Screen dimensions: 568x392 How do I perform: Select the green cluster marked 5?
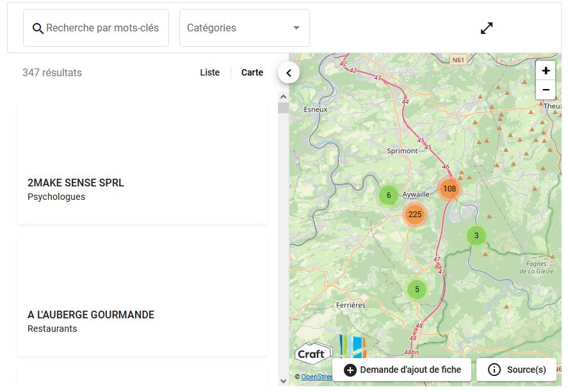pos(417,289)
